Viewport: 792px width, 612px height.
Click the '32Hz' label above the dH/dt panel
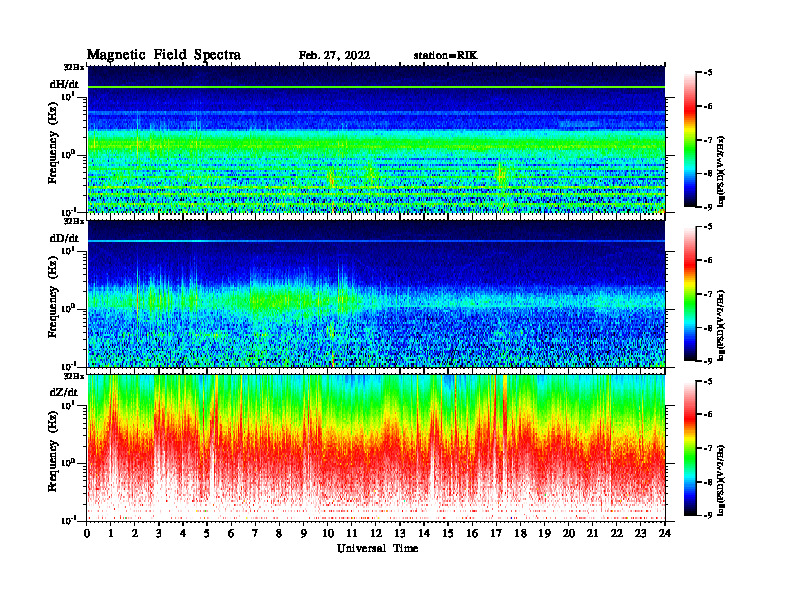(74, 67)
